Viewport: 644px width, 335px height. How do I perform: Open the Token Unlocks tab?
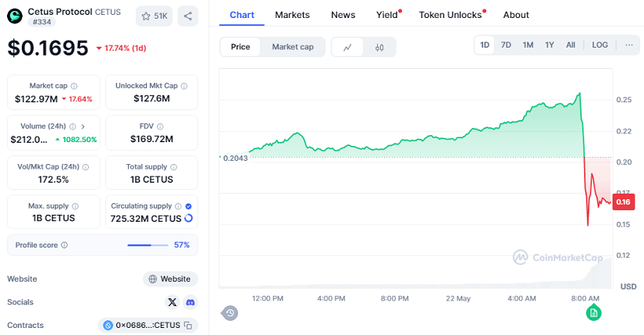click(x=450, y=15)
